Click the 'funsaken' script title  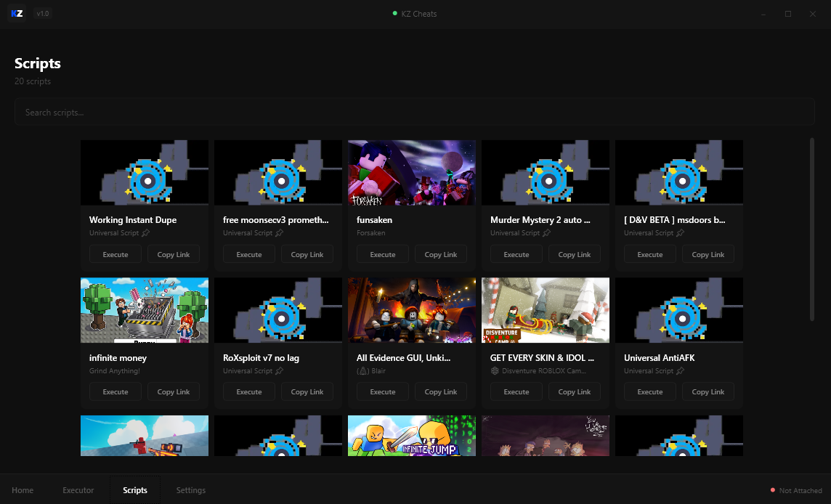(374, 219)
